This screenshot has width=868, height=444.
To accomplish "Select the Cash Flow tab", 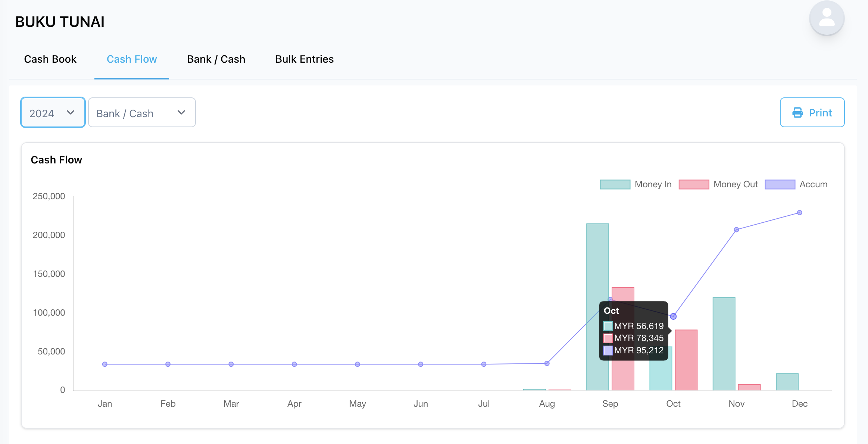I will [x=132, y=59].
